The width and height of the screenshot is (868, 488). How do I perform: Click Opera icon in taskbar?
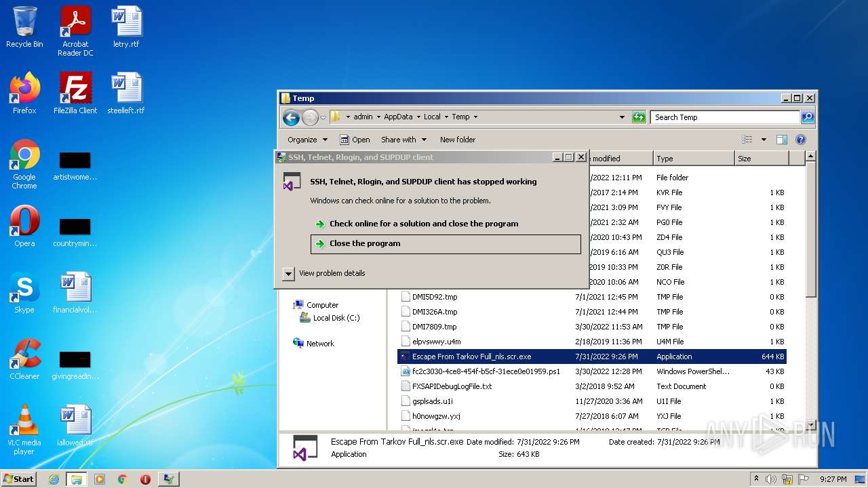coord(145,479)
